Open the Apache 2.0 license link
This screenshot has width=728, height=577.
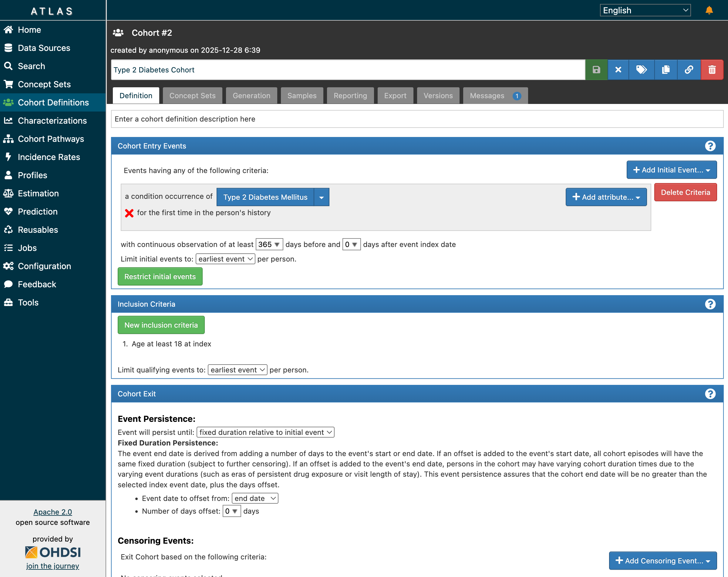point(52,512)
